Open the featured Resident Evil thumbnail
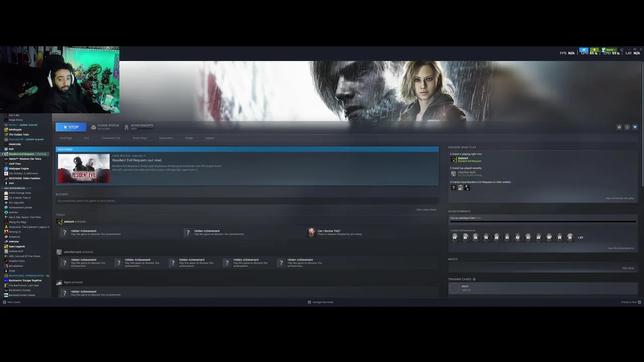 tap(84, 168)
